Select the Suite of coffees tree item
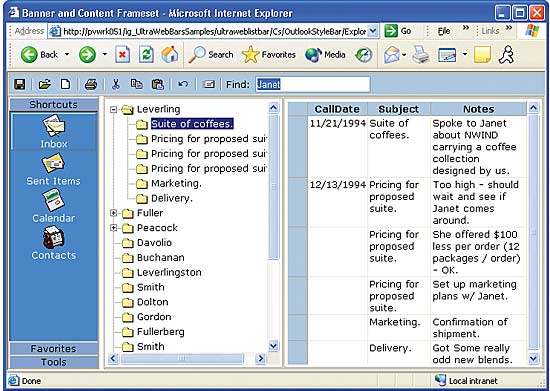 [192, 124]
